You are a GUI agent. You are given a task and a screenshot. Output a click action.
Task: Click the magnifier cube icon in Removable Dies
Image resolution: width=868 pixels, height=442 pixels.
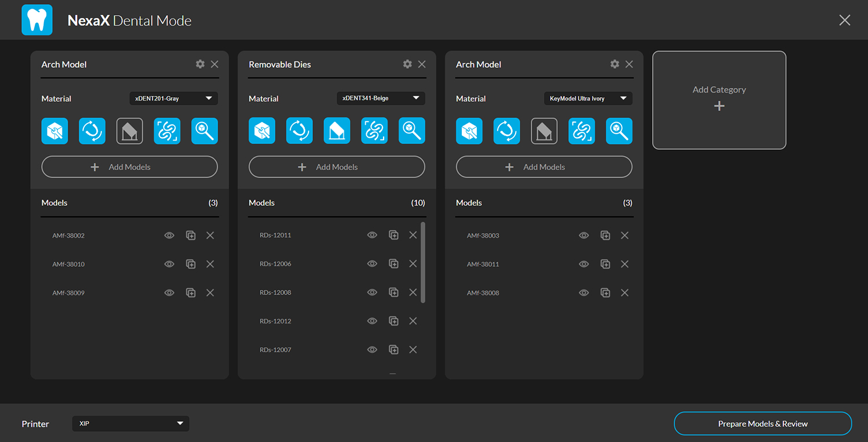point(412,131)
